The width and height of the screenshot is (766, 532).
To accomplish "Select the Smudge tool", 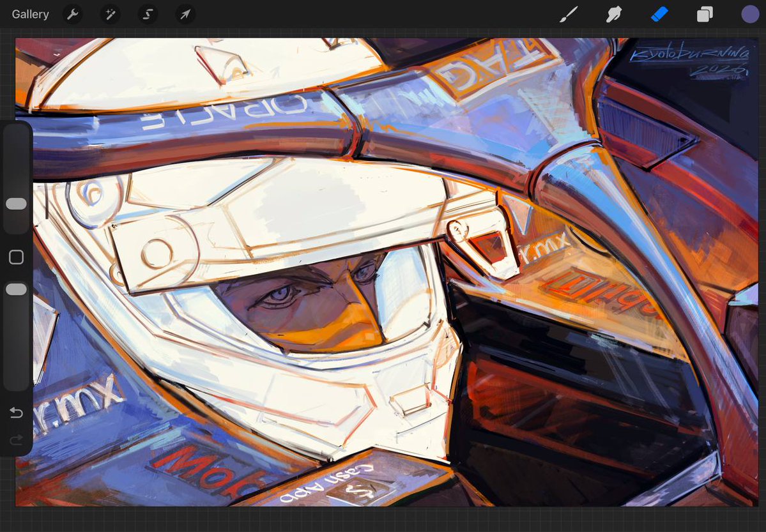I will 613,15.
